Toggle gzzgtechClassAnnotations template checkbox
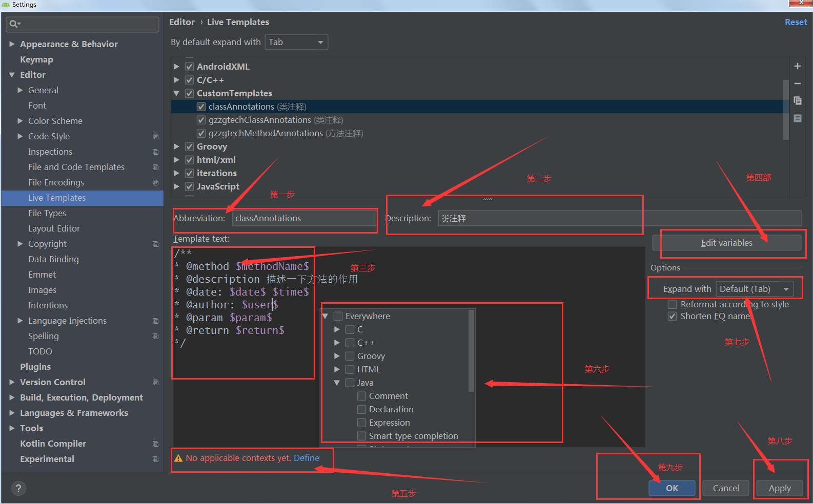 [x=201, y=120]
